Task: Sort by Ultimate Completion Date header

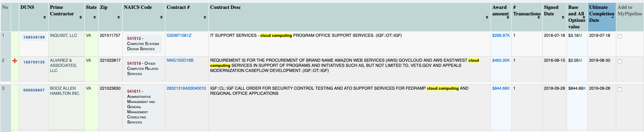Action: point(602,14)
